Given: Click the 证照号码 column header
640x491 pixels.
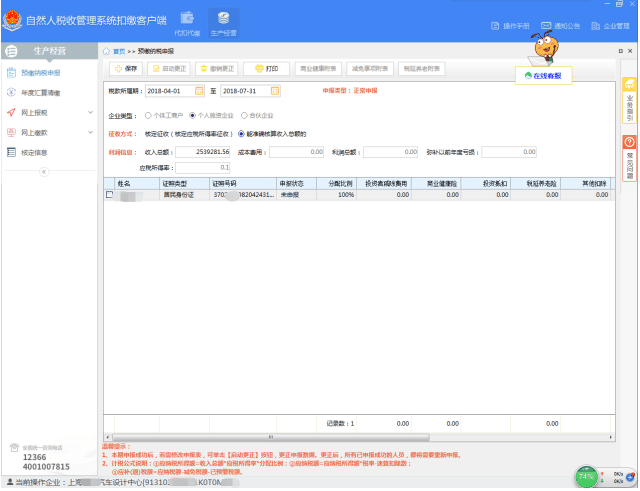Looking at the screenshot, I should 243,184.
